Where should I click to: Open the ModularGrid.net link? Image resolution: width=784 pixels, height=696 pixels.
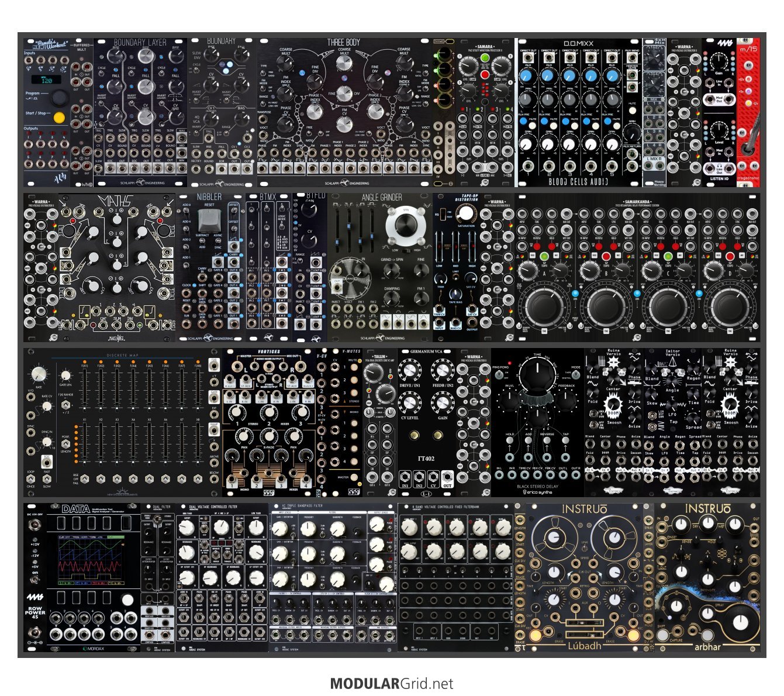pyautogui.click(x=392, y=683)
